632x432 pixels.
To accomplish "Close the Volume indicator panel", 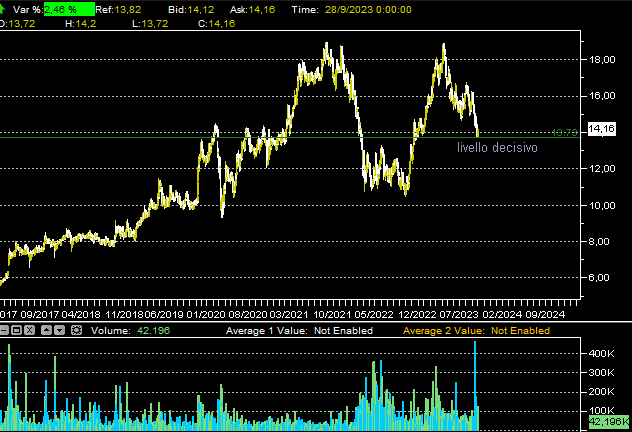I will [29, 330].
